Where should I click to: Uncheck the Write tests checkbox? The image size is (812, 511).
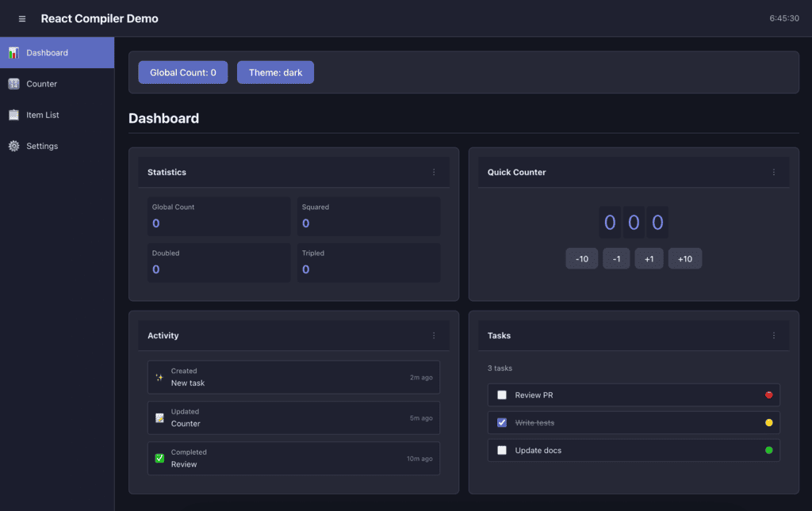coord(502,423)
